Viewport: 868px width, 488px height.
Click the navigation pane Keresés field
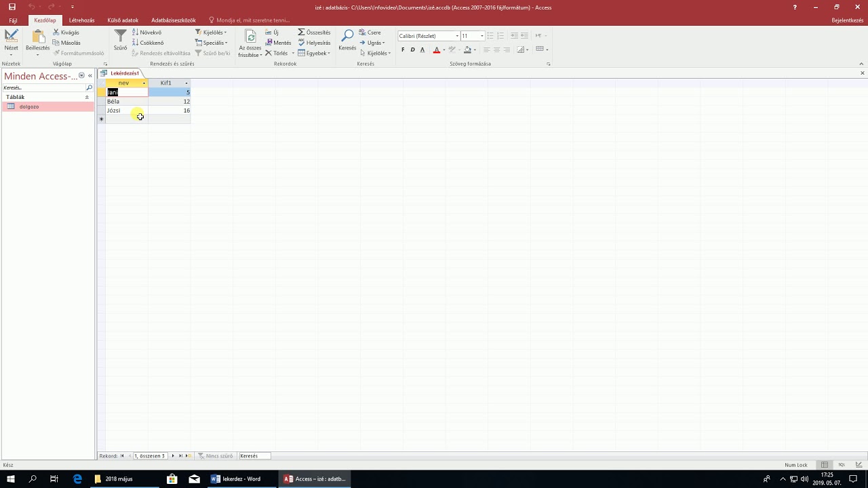click(43, 87)
